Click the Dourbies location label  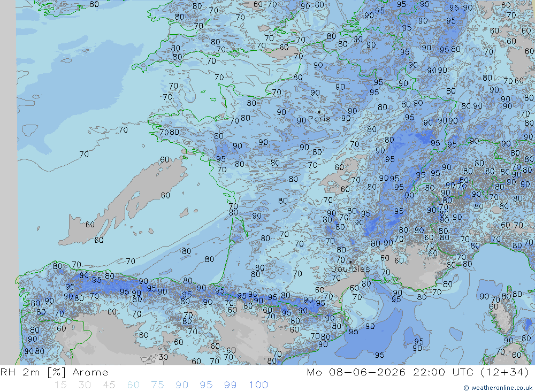[350, 269]
